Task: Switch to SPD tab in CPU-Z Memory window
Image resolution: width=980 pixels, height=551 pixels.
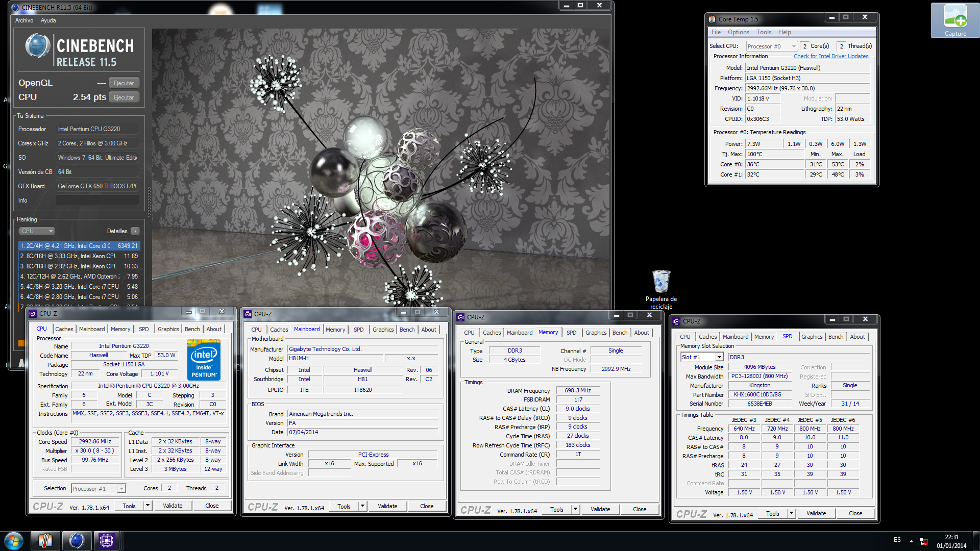Action: click(x=571, y=333)
